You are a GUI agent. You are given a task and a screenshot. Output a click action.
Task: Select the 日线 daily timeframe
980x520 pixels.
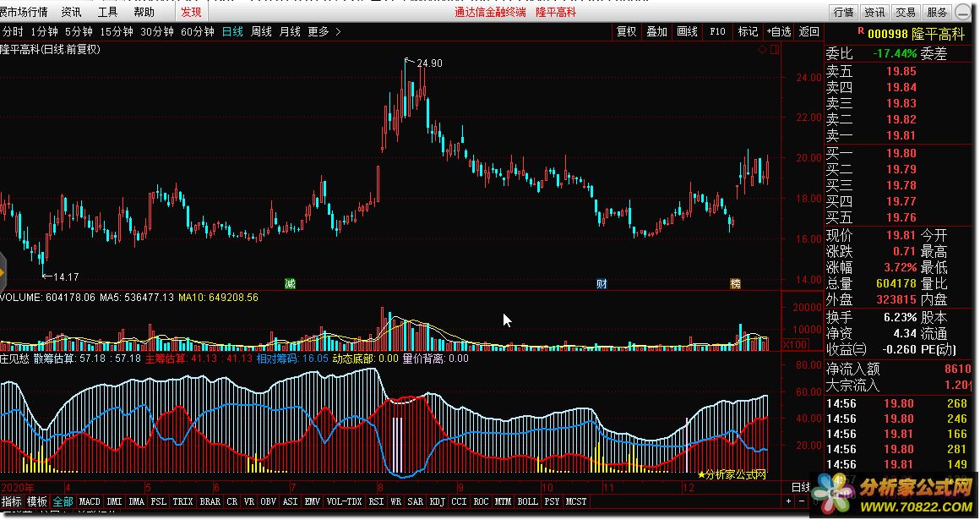pos(232,31)
